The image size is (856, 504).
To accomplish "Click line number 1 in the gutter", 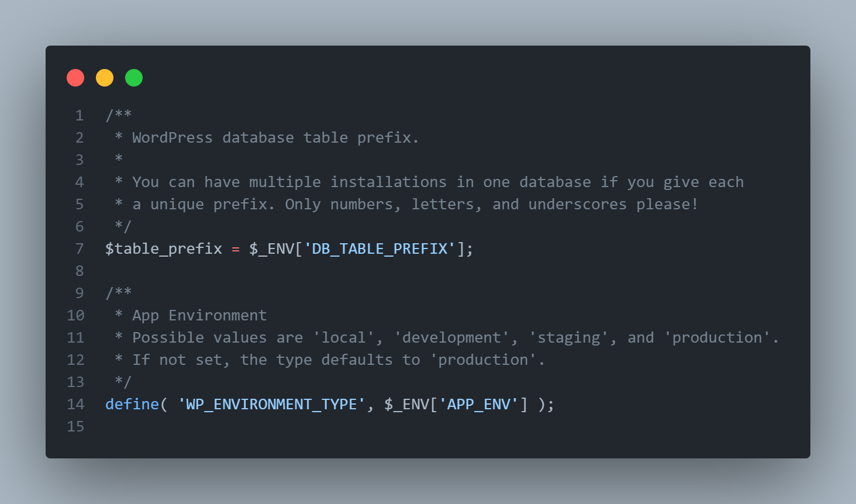I will 80,116.
